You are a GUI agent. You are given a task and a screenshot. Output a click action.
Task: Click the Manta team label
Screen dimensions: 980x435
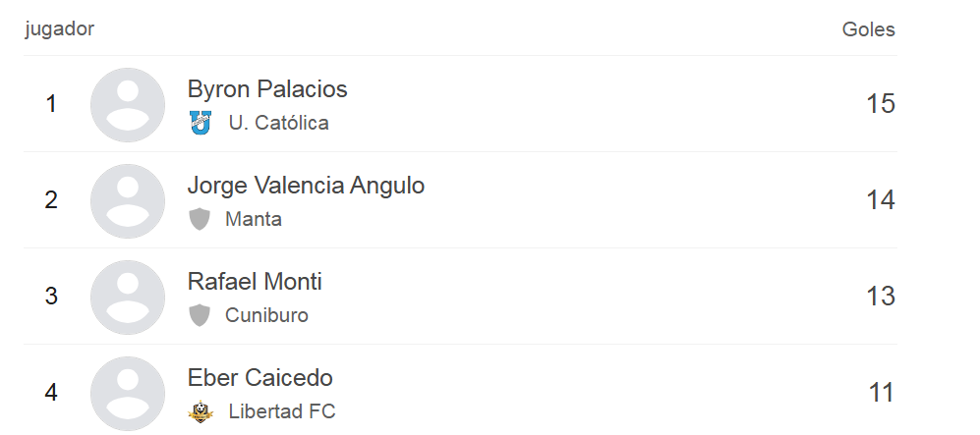(254, 219)
